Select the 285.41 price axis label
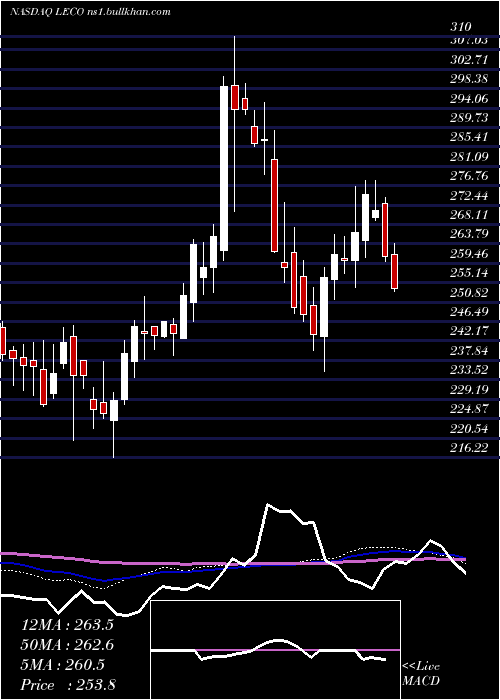Image resolution: width=500 pixels, height=700 pixels. click(468, 137)
